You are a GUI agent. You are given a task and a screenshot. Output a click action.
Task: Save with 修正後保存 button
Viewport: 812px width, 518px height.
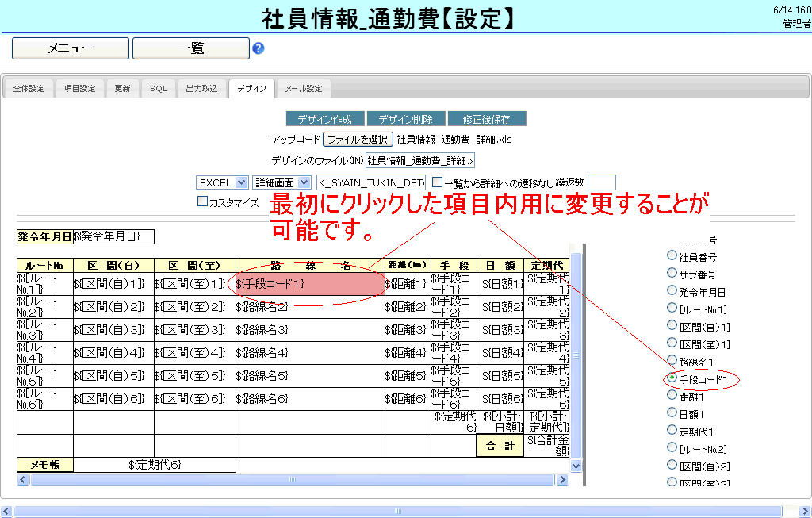coord(486,119)
